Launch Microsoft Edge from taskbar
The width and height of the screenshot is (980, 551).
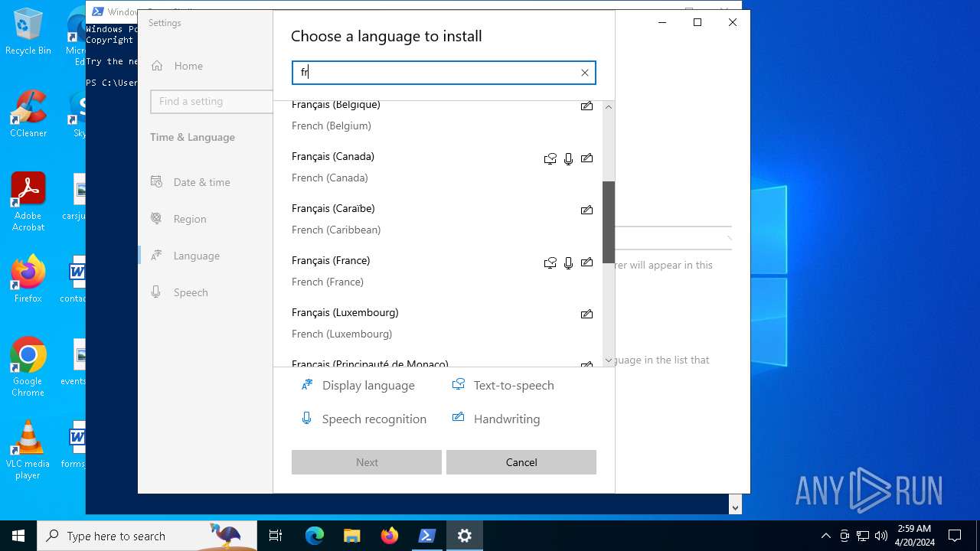(x=315, y=536)
